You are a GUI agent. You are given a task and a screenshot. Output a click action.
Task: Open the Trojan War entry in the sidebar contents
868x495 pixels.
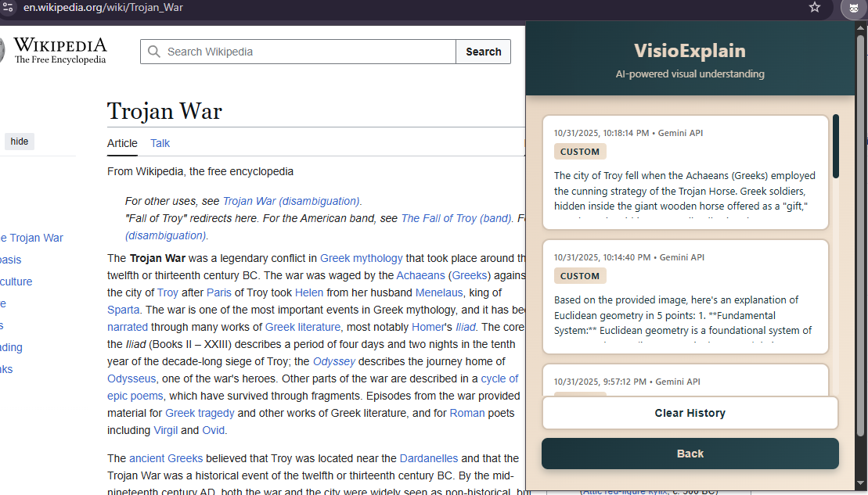coord(31,238)
